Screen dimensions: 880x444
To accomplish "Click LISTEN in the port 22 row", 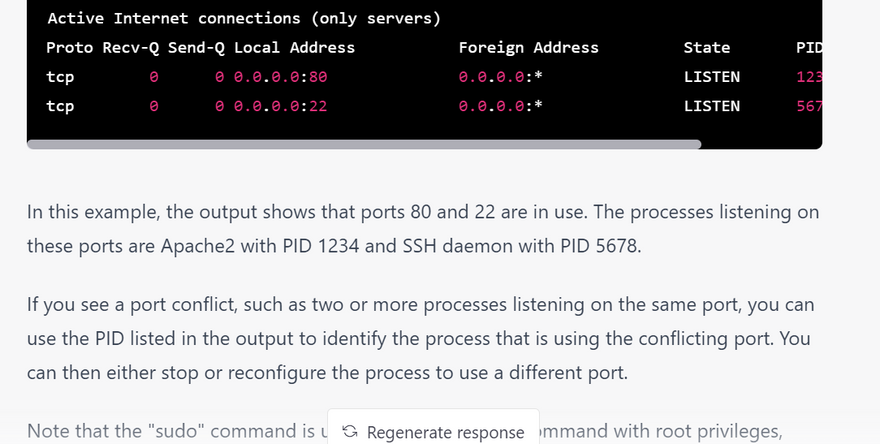I will 712,106.
